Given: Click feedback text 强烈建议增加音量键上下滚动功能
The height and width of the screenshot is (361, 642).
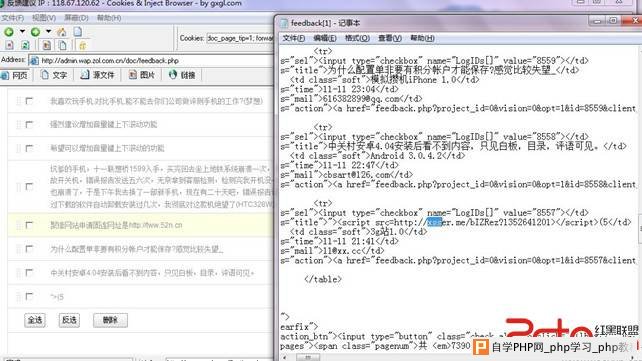Looking at the screenshot, I should [x=103, y=124].
